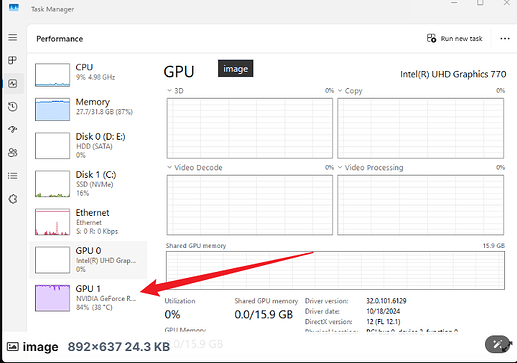Select CPU in the performance list
517x363 pixels.
click(x=88, y=75)
